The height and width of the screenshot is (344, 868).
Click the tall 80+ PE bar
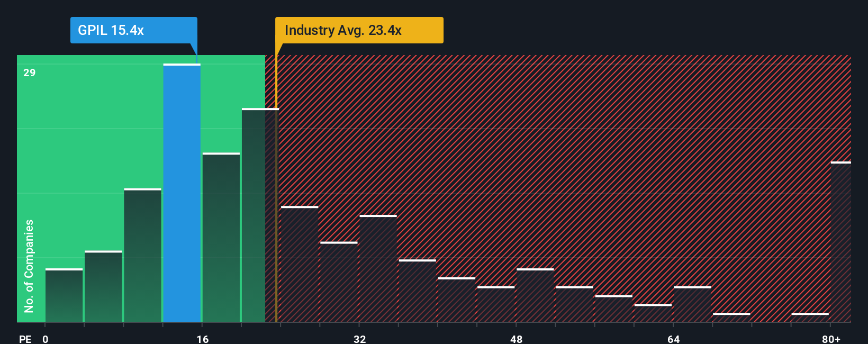(x=841, y=241)
